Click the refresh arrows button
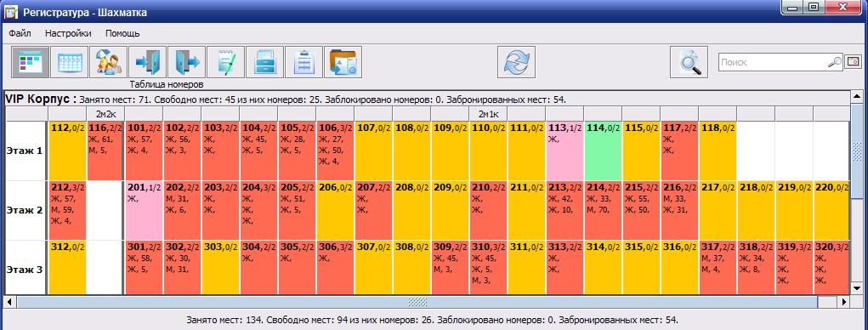The image size is (868, 330). click(517, 62)
